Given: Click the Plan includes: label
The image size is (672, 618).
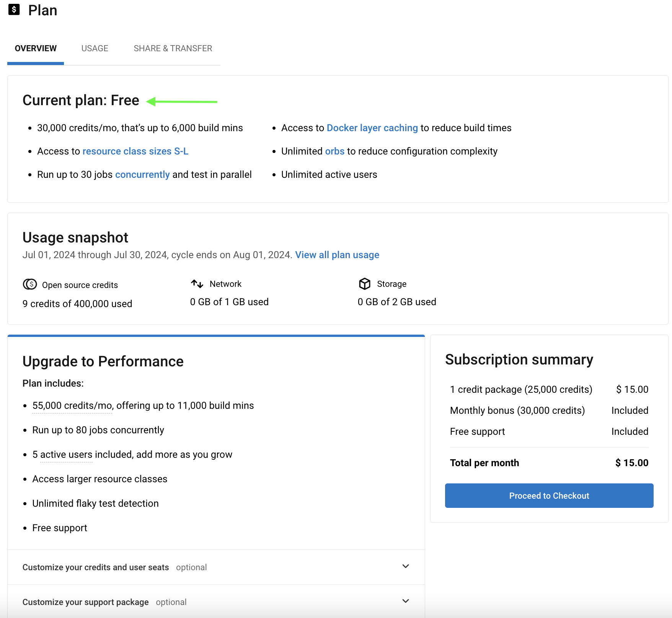Looking at the screenshot, I should [x=53, y=384].
